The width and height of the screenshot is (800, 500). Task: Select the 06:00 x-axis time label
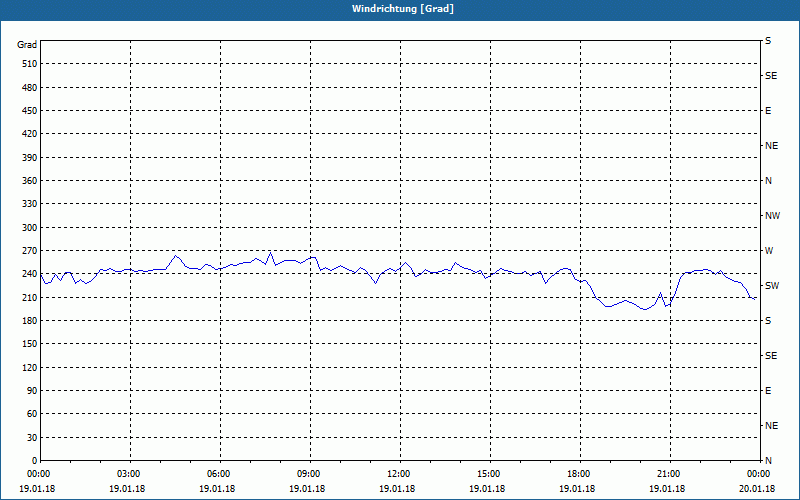[219, 474]
